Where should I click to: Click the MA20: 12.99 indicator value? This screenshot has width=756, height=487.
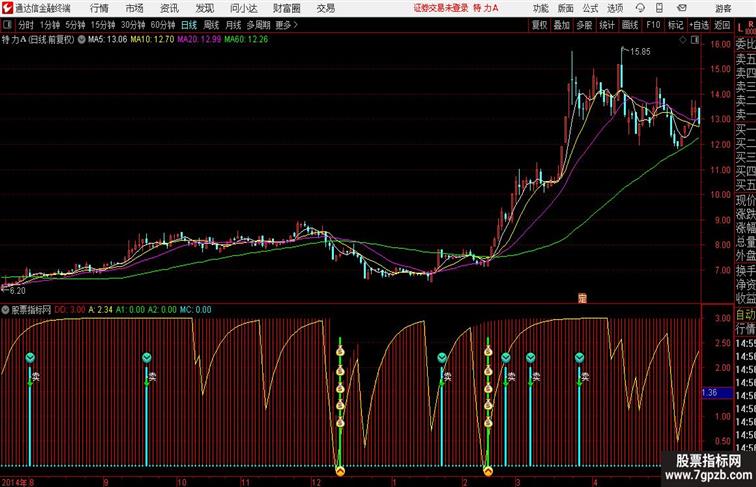tap(199, 40)
